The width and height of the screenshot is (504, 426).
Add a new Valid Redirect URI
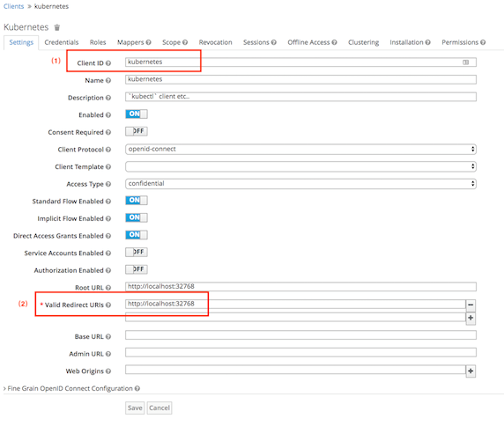[x=471, y=318]
